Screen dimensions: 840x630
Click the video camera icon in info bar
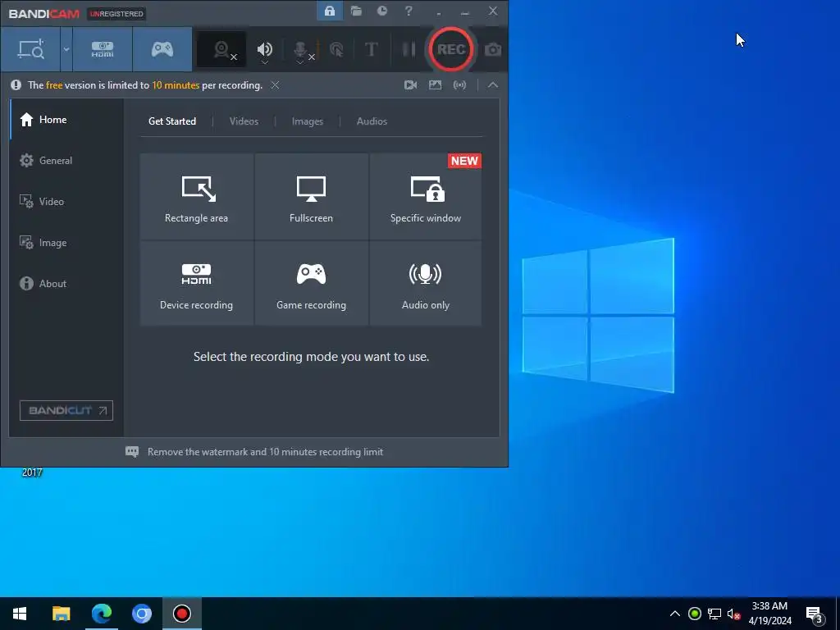410,85
